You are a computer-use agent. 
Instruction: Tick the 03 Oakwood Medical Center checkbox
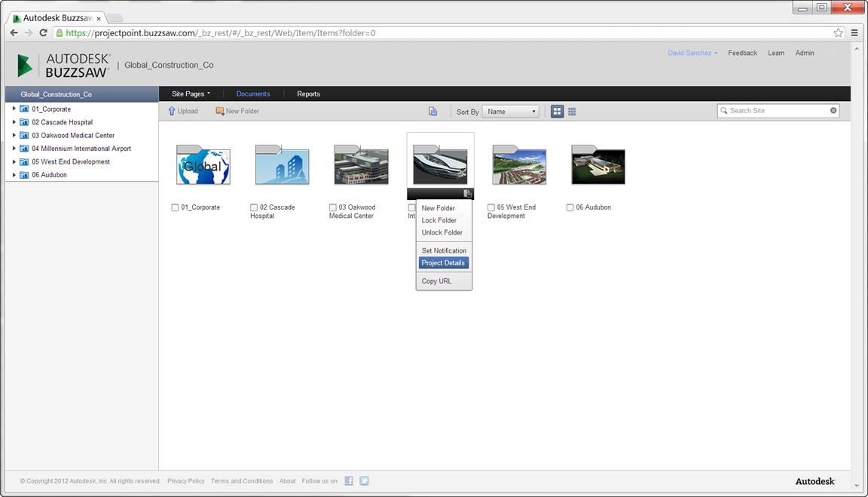coord(333,207)
